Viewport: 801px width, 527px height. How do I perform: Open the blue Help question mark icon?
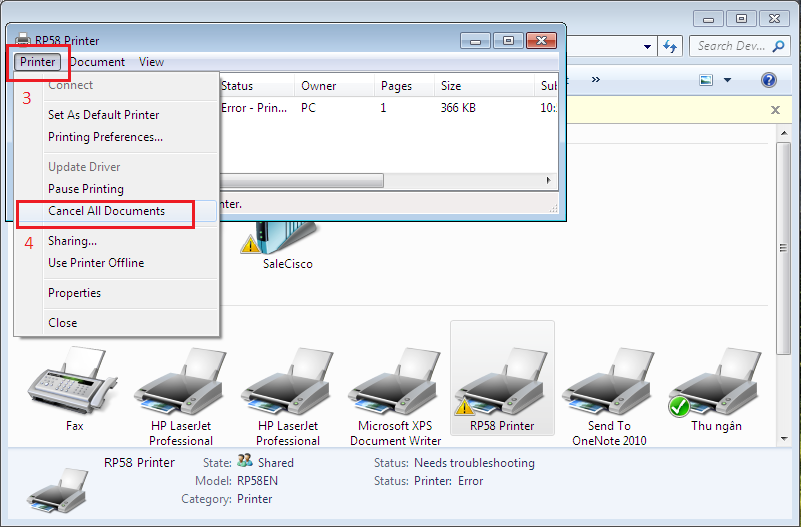(x=769, y=80)
